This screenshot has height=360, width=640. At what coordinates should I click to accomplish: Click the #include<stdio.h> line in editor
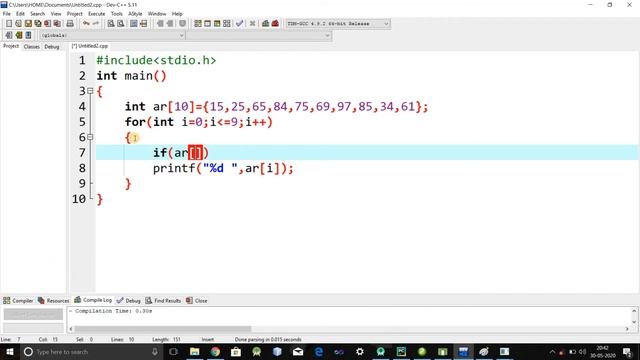tap(156, 60)
